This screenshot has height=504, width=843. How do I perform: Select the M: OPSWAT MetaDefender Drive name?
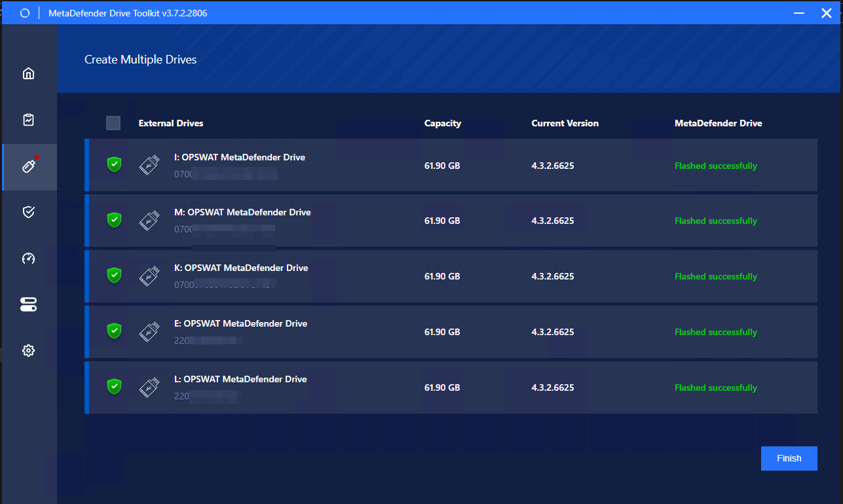click(x=242, y=212)
